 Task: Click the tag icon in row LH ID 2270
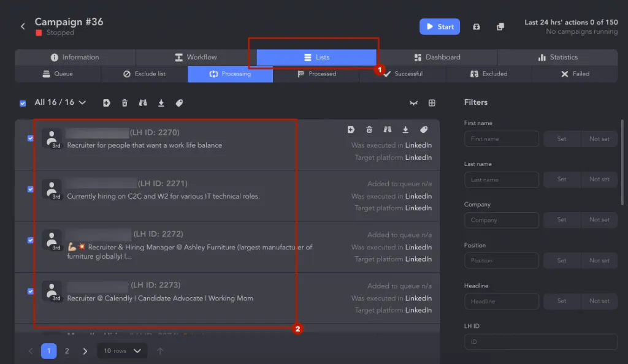tap(424, 129)
